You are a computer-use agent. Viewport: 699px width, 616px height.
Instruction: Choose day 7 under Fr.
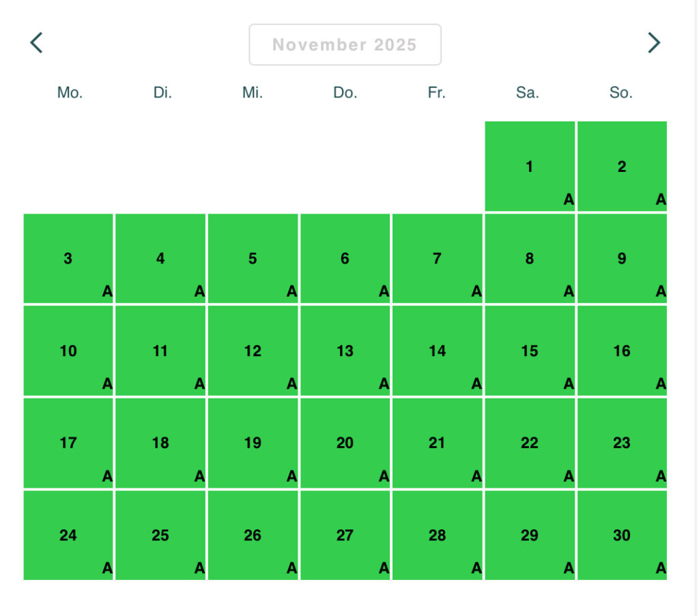pyautogui.click(x=438, y=259)
